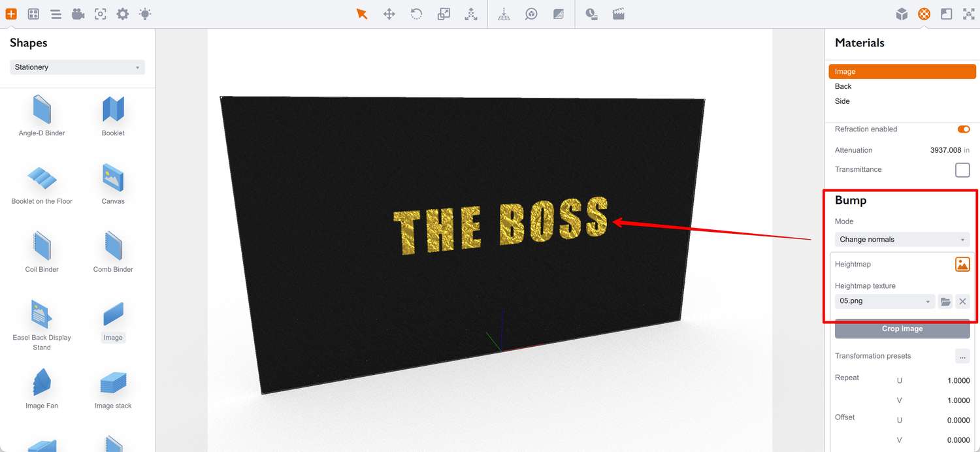Open the Transmittance color swatch
980x452 pixels.
click(x=962, y=170)
